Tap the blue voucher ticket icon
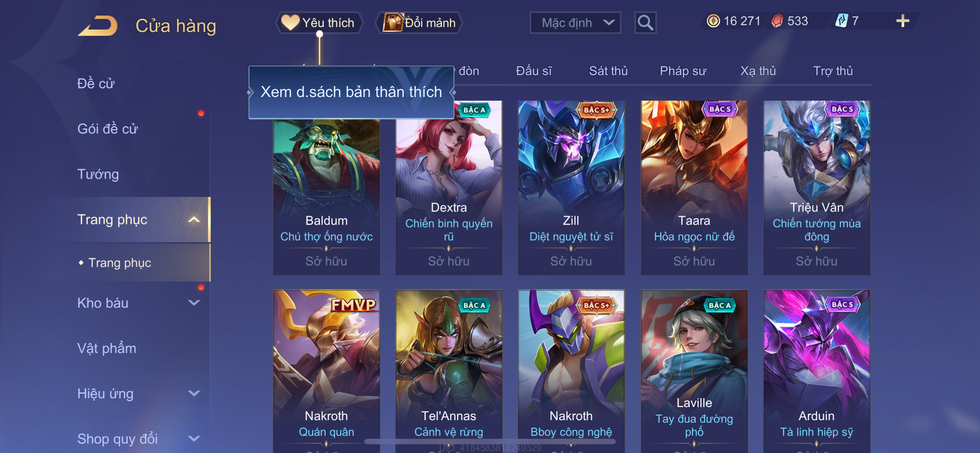The width and height of the screenshot is (980, 453). tap(841, 21)
